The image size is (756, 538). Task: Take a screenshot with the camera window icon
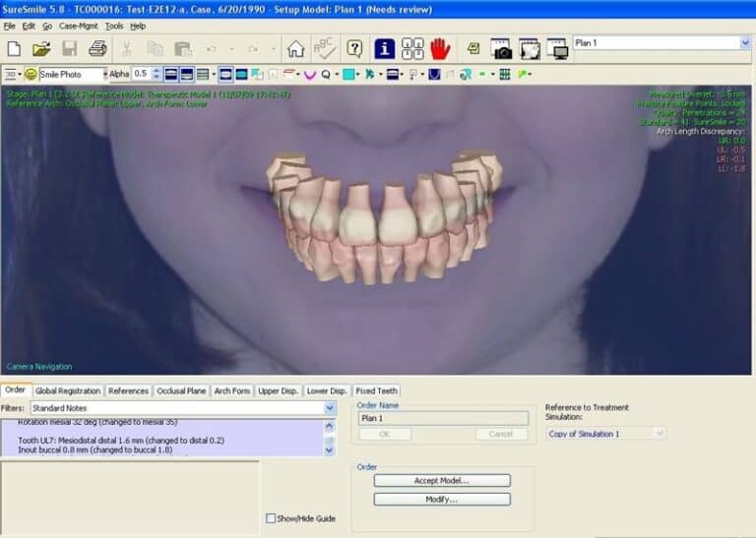tap(501, 48)
